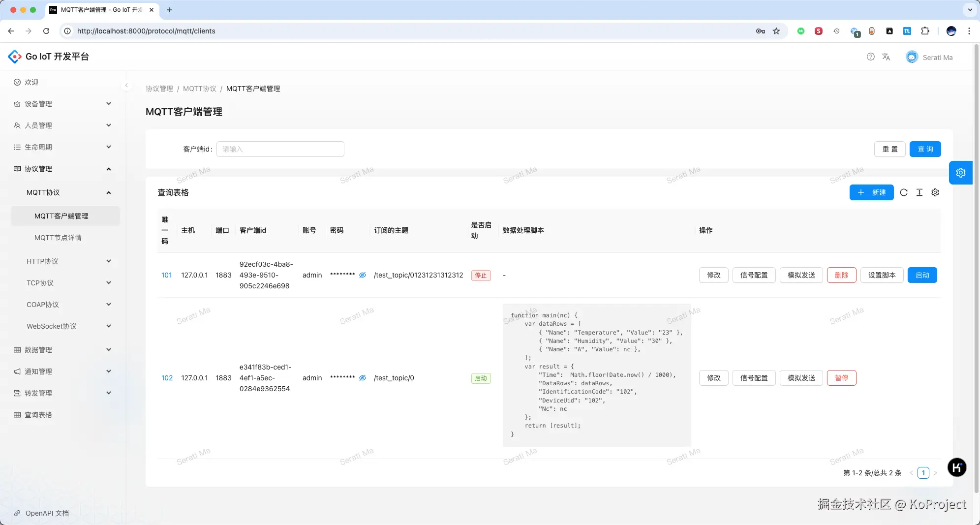Open the browser extensions puzzle icon
The height and width of the screenshot is (525, 980).
click(x=925, y=31)
